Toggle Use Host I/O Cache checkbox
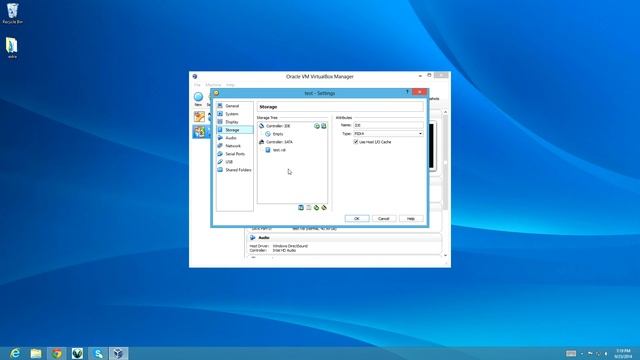 [x=356, y=142]
